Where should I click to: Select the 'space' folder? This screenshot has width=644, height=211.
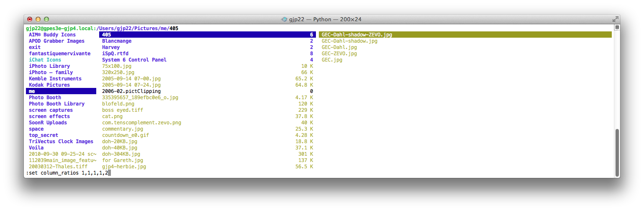[36, 129]
